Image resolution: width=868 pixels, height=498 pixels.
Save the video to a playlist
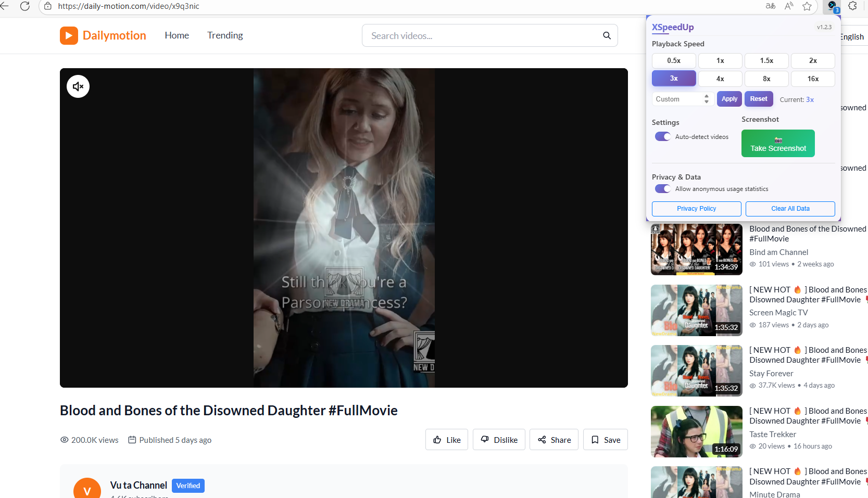(605, 439)
